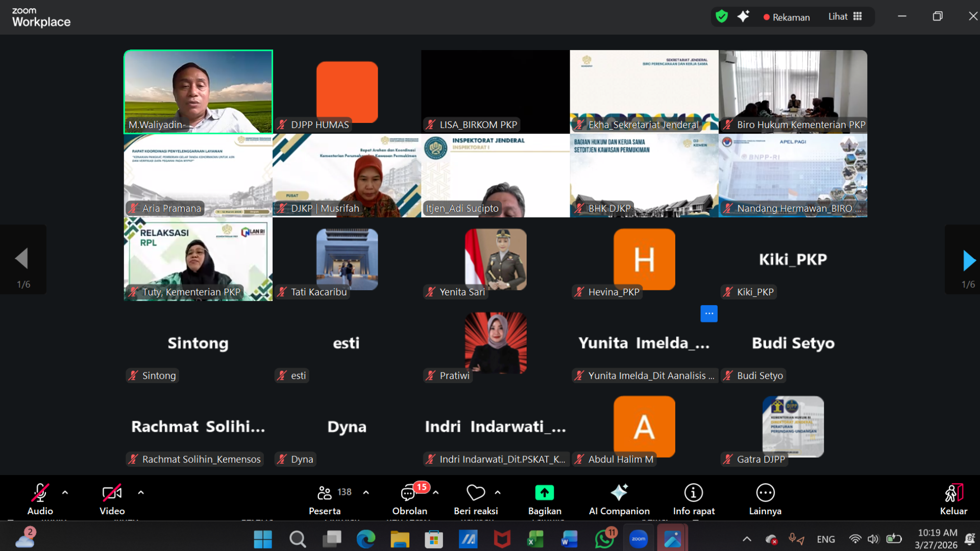980x551 pixels.
Task: Click the green encryption shield icon
Action: tap(721, 17)
